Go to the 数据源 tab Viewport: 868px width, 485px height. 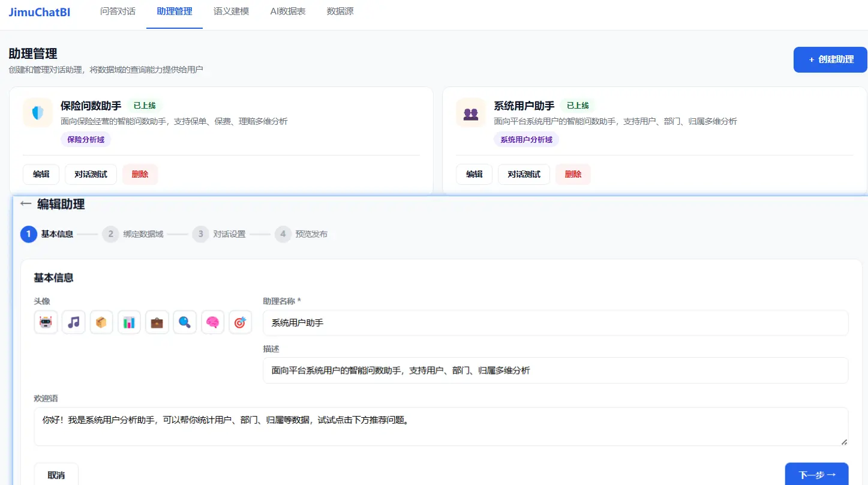pos(340,11)
